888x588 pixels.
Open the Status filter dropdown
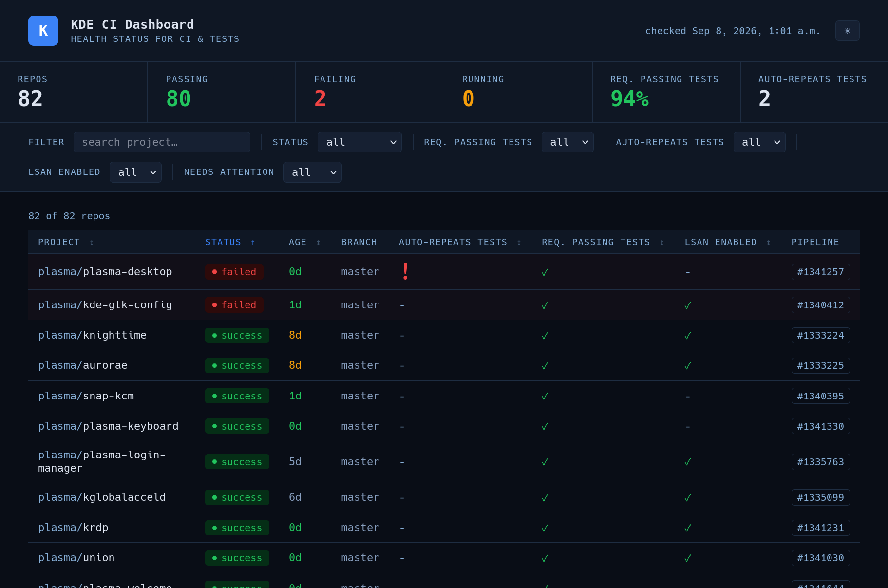(359, 142)
